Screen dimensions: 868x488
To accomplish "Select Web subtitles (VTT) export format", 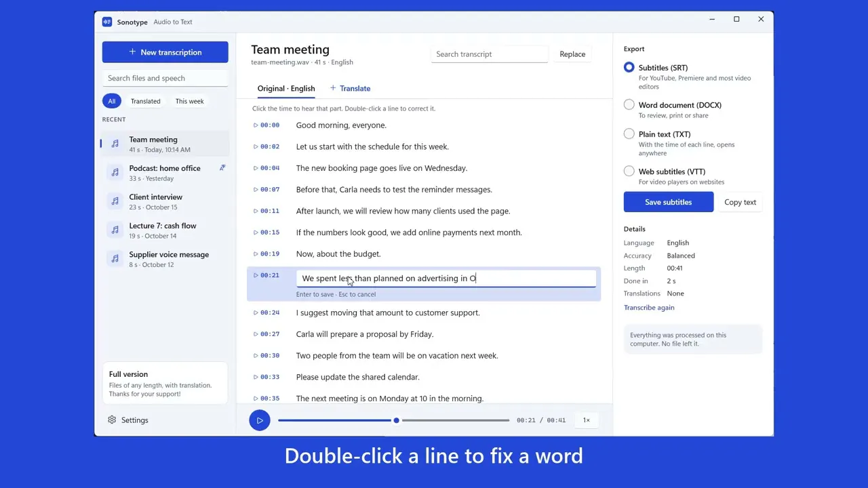I will [629, 171].
